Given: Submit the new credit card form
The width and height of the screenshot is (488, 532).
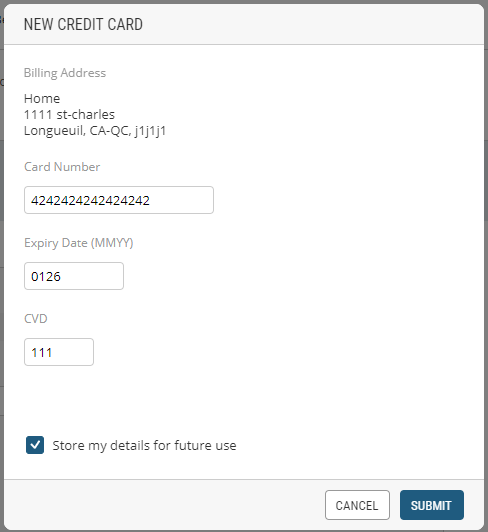Looking at the screenshot, I should 432,505.
